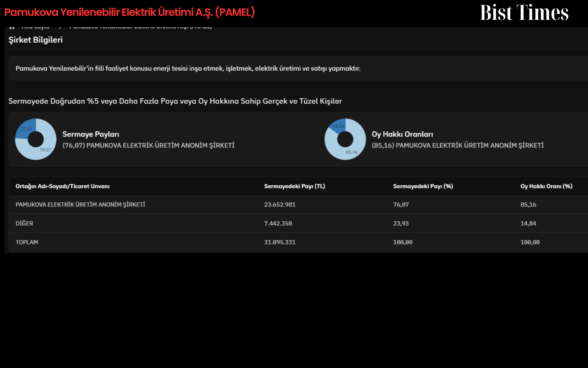Select PAMUKOVA ELEKTRİK ÜRETİM ANONİM ŞİRKETİ table row name

[80, 205]
